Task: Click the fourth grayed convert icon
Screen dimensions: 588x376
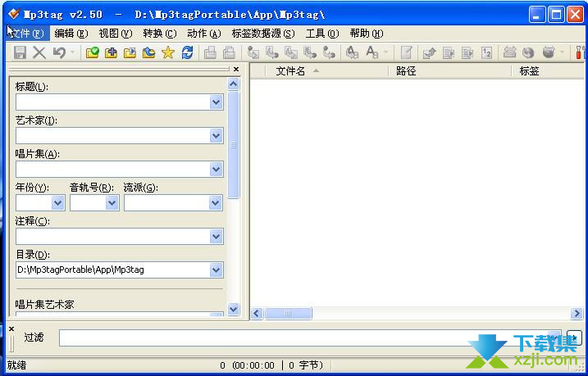Action: point(310,52)
